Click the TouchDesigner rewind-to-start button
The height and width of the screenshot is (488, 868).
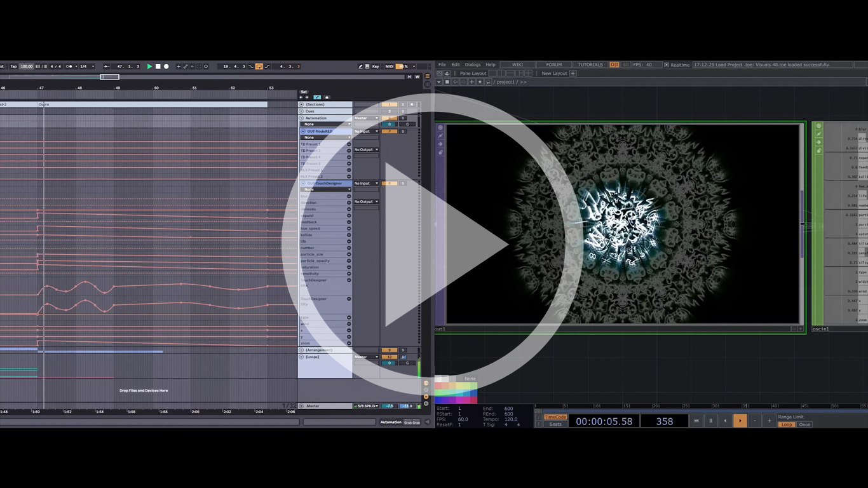pyautogui.click(x=696, y=421)
